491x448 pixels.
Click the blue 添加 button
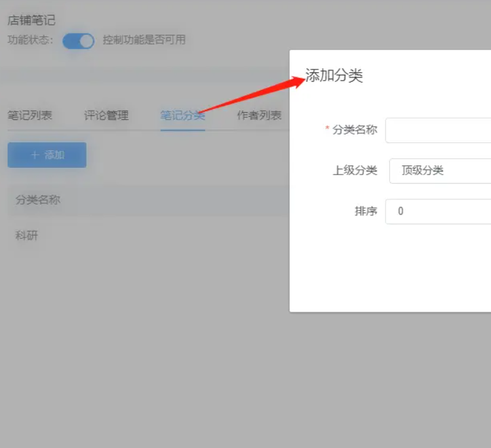(47, 155)
